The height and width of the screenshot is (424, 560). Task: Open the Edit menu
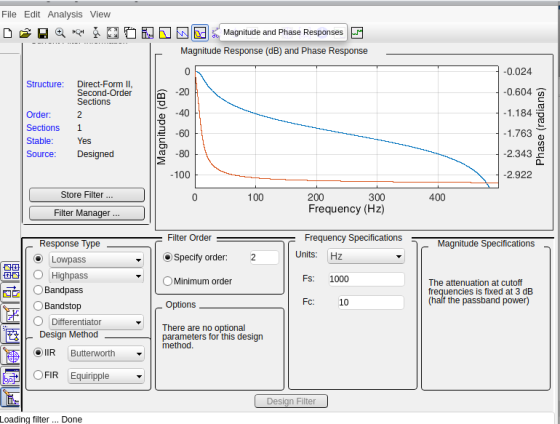[x=32, y=15]
